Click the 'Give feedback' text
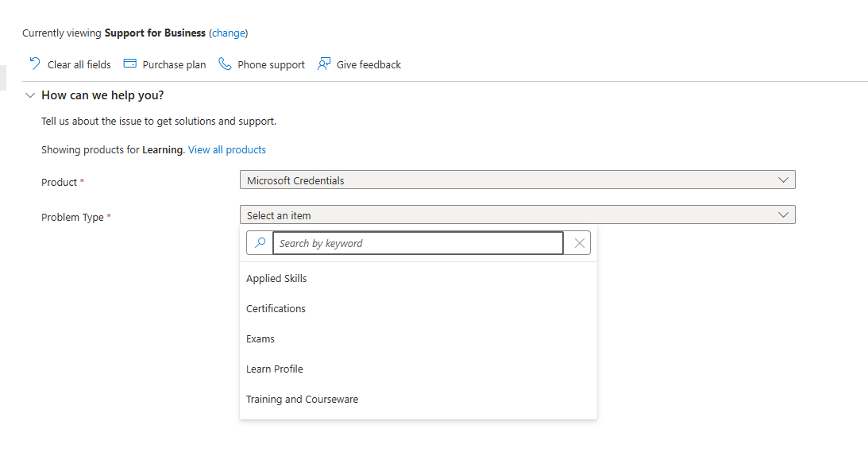The width and height of the screenshot is (868, 456). tap(368, 65)
